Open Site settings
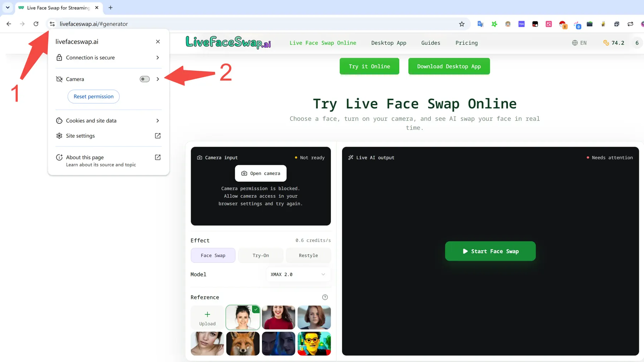The height and width of the screenshot is (362, 644). (108, 136)
